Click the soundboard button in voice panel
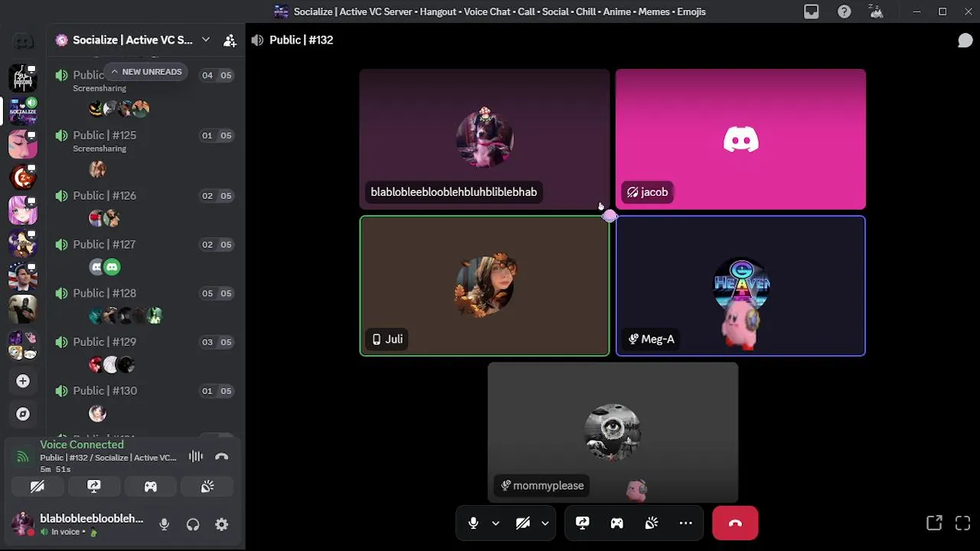Screen dimensions: 980x551 [x=207, y=486]
